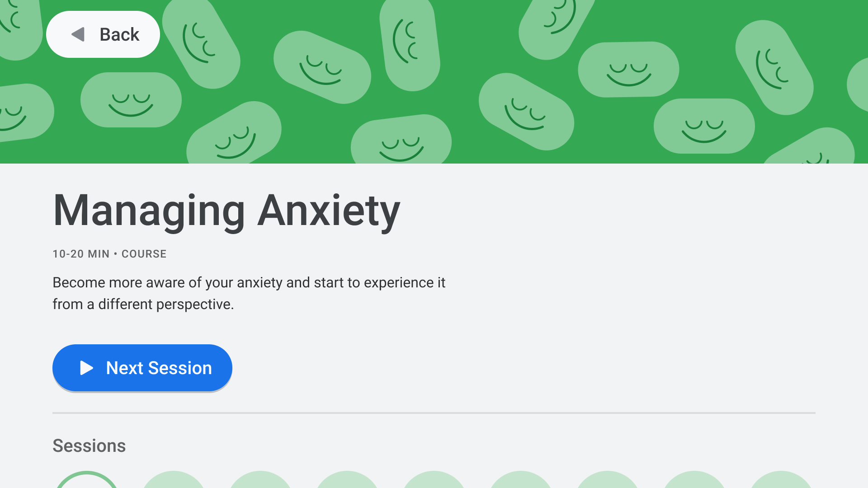Select the COURSE label tab
Image resolution: width=868 pixels, height=488 pixels.
[x=144, y=254]
